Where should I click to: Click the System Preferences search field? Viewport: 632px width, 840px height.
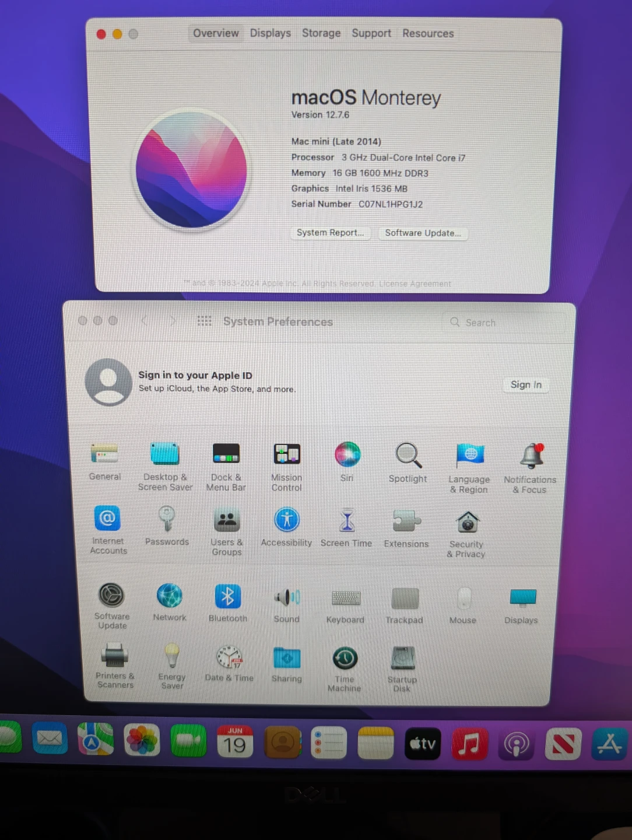click(x=505, y=323)
